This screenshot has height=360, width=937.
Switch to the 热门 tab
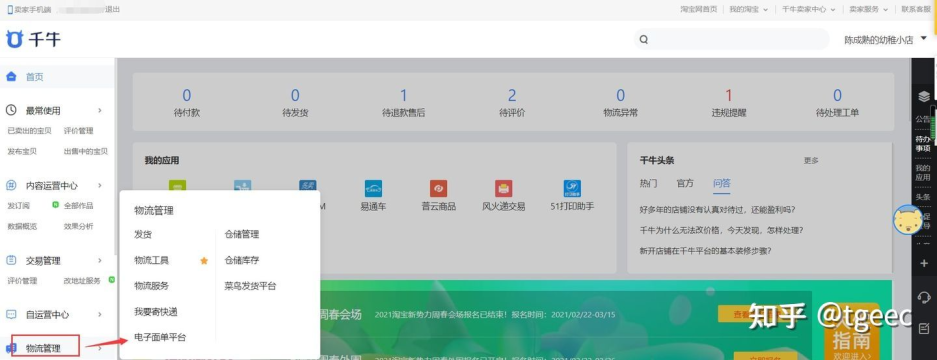(x=648, y=183)
